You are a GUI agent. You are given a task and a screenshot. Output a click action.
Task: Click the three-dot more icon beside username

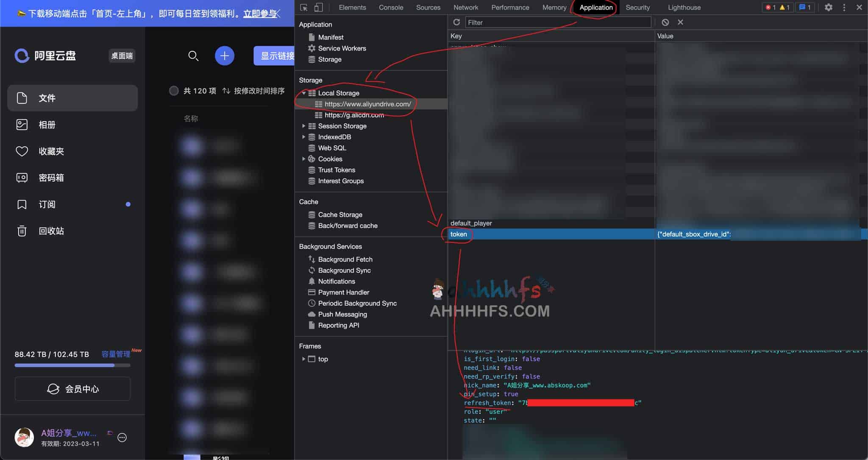pyautogui.click(x=122, y=438)
